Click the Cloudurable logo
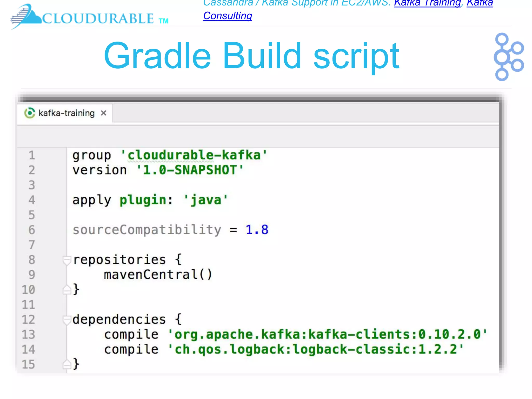The width and height of the screenshot is (532, 399). click(x=90, y=17)
